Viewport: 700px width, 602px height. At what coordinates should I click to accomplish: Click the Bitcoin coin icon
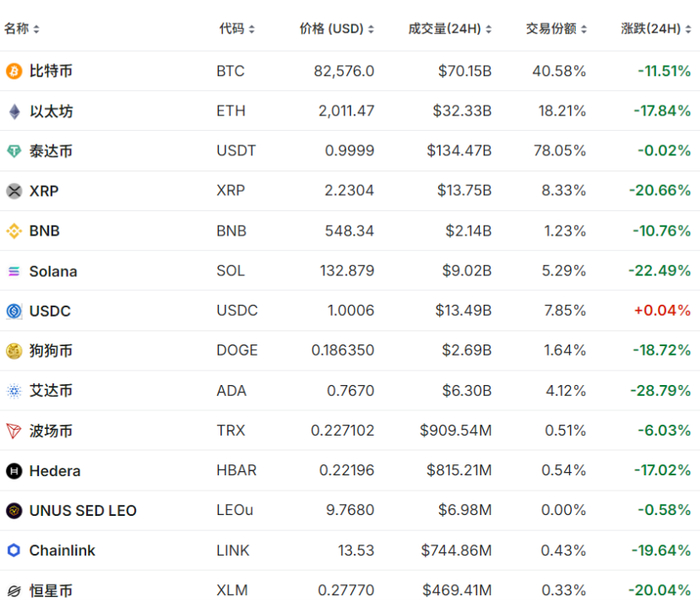pos(14,71)
